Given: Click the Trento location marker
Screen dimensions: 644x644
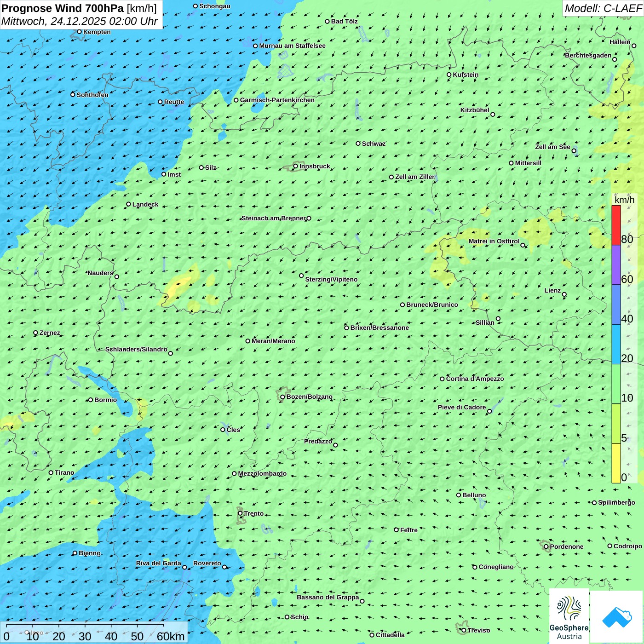Looking at the screenshot, I should [240, 513].
